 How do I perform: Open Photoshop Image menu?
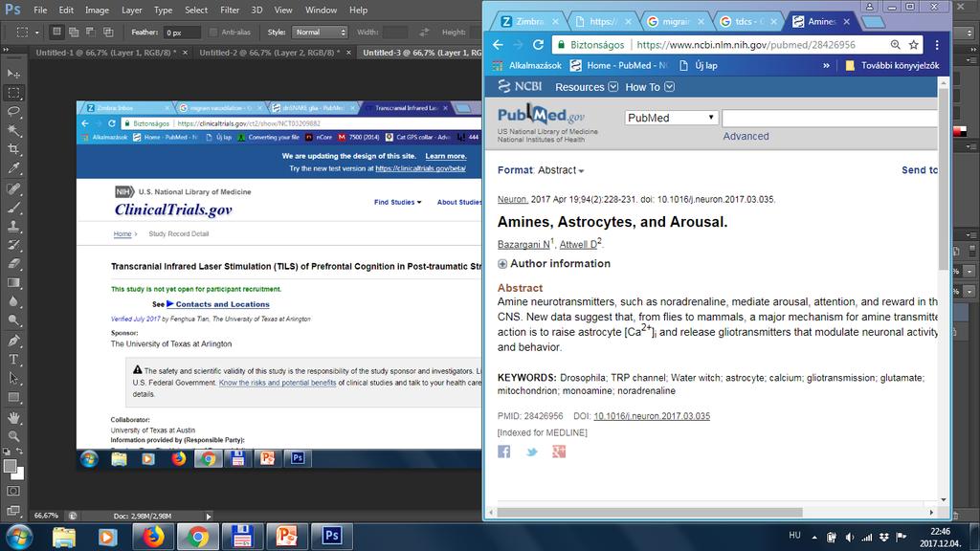[x=97, y=10]
